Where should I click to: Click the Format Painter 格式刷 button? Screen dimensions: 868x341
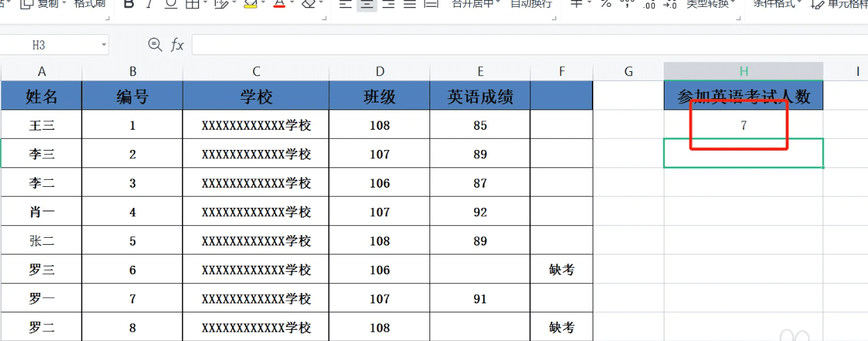pos(90,3)
